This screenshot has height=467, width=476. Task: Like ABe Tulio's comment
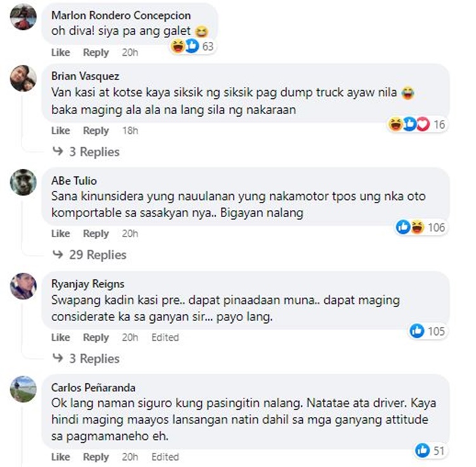pos(60,233)
